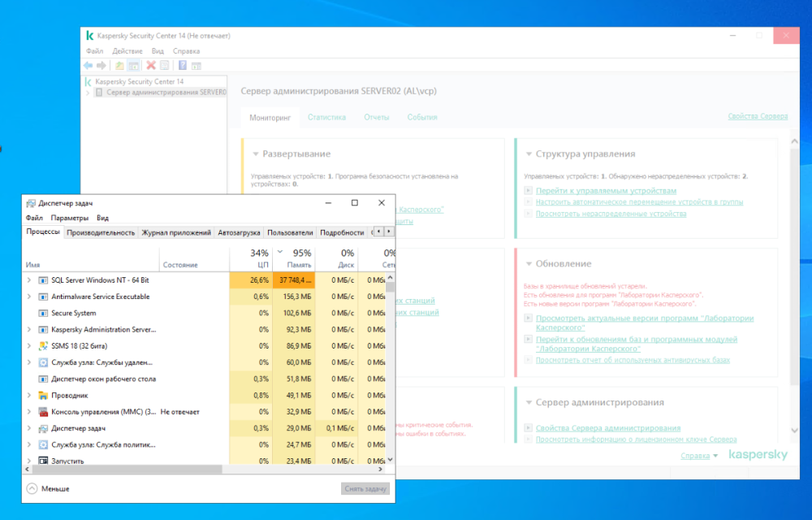
Task: Click the Task Manager title bar icon
Action: [31, 203]
